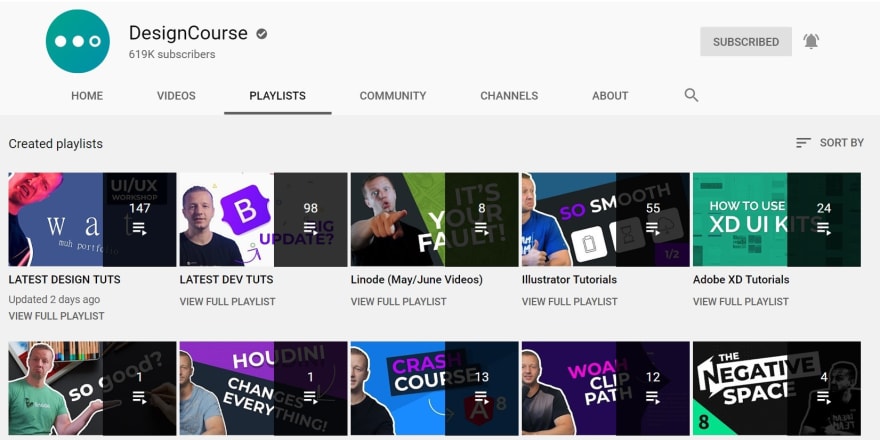Click the playlist icon on the 8-video Linode playlist
The width and height of the screenshot is (880, 440).
(x=482, y=228)
